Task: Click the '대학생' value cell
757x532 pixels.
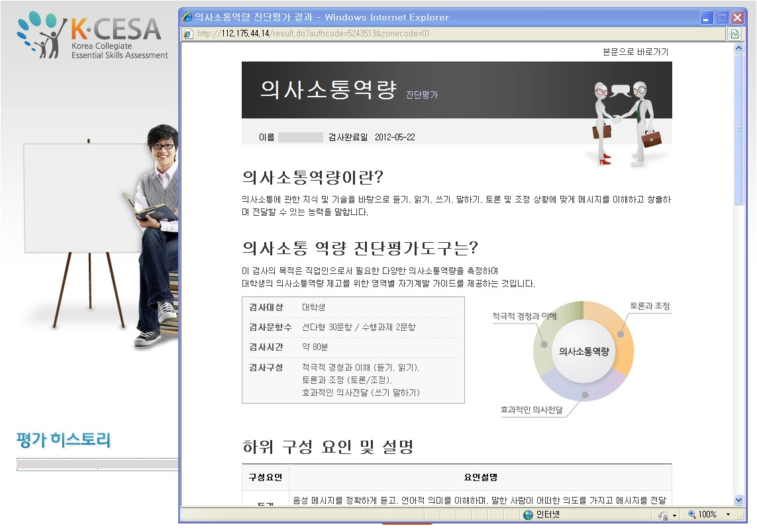Action: 313,307
